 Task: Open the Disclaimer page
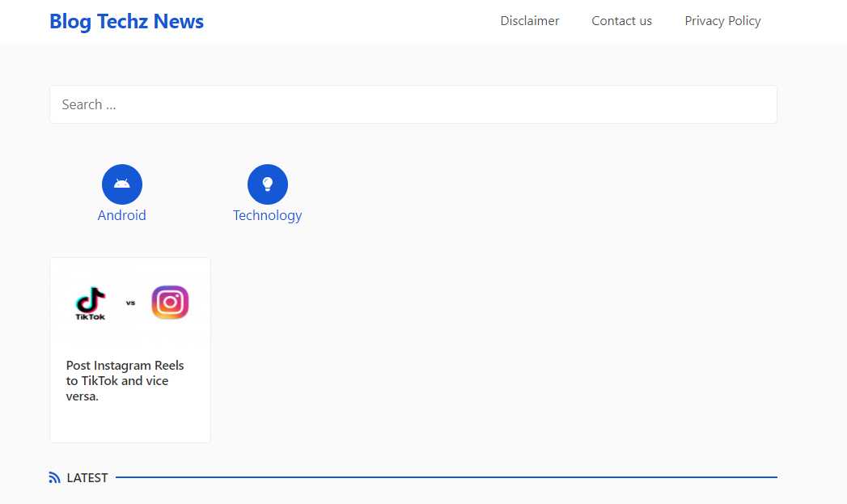tap(529, 21)
